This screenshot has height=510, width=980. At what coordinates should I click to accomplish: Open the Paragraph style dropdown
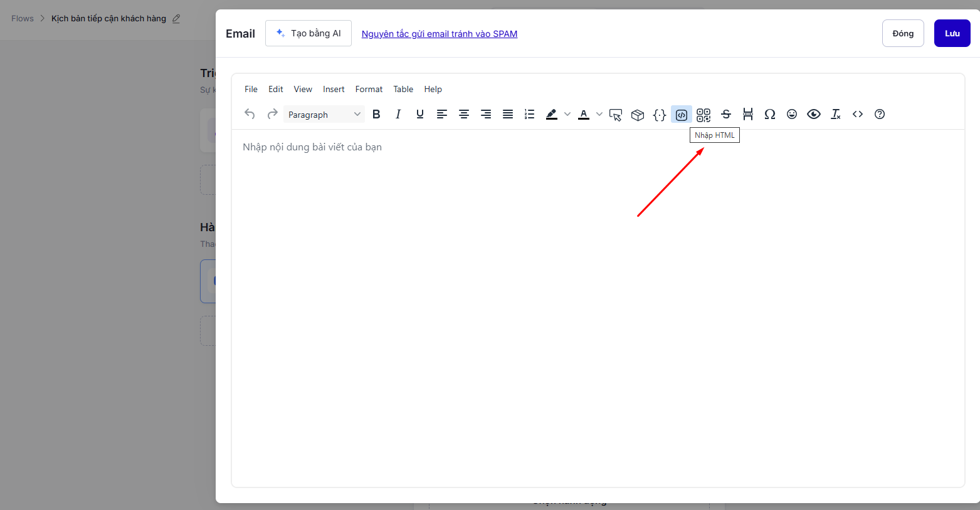(324, 115)
